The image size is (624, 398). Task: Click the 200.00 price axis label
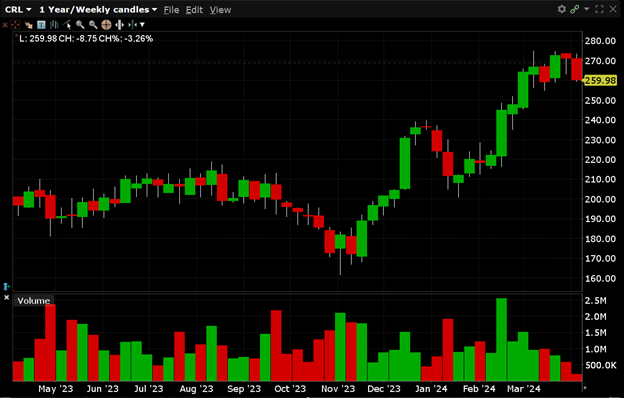pyautogui.click(x=600, y=199)
